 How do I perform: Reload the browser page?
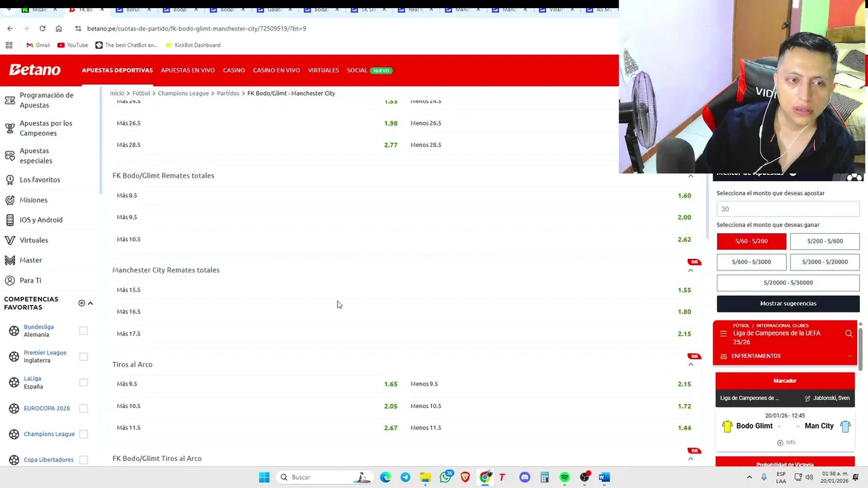(x=42, y=28)
